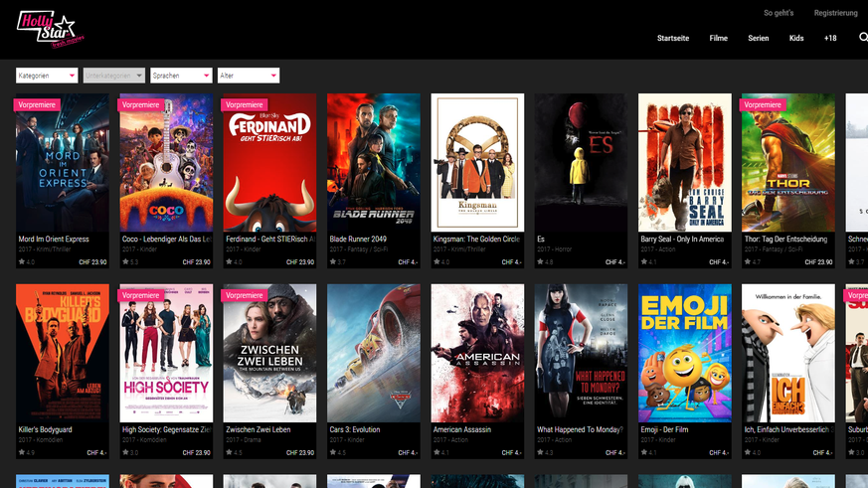Open the Blade Runner 2049 poster

[374, 162]
